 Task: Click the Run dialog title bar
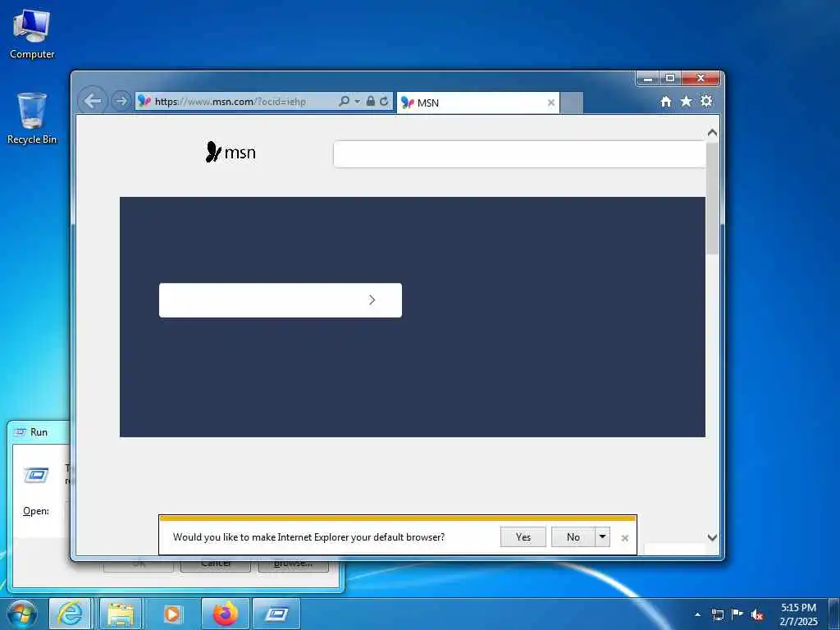[39, 431]
